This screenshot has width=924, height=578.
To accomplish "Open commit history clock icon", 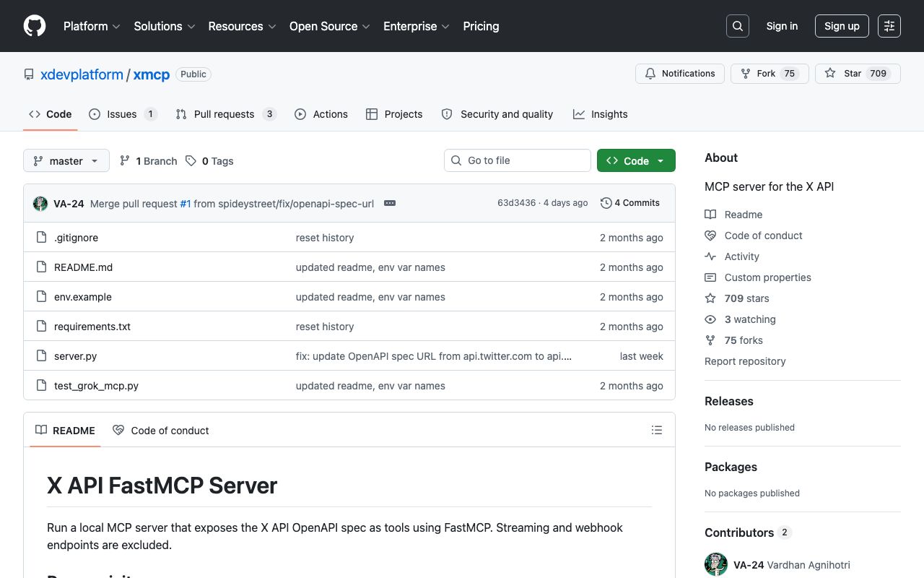I will point(606,203).
